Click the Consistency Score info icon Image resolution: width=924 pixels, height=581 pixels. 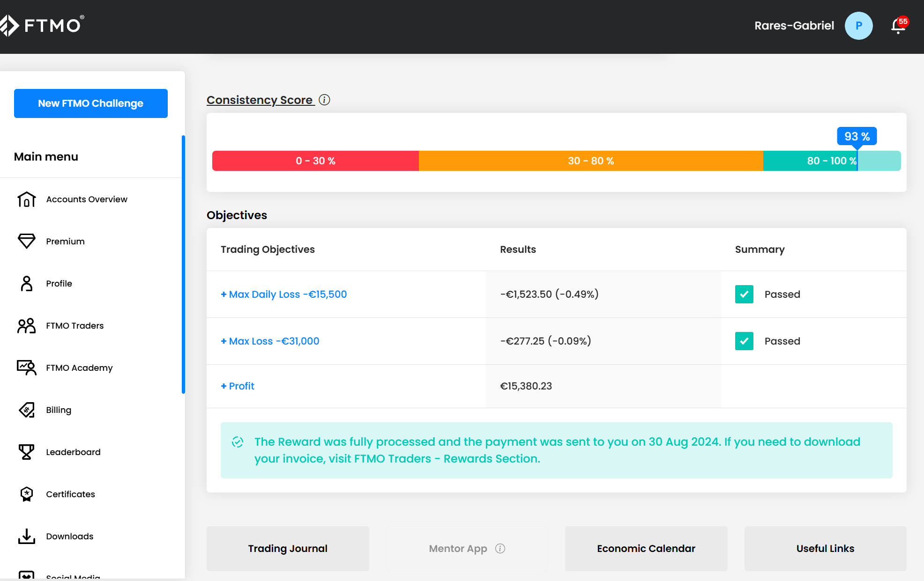[324, 100]
